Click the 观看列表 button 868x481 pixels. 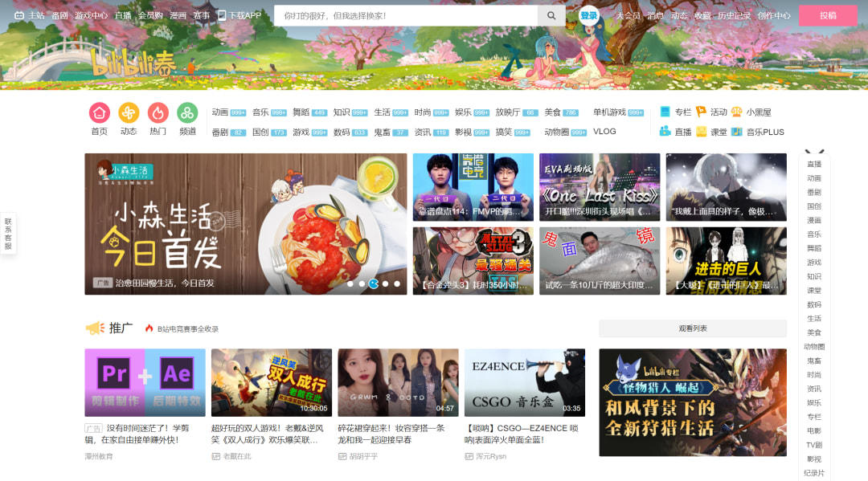click(x=693, y=328)
